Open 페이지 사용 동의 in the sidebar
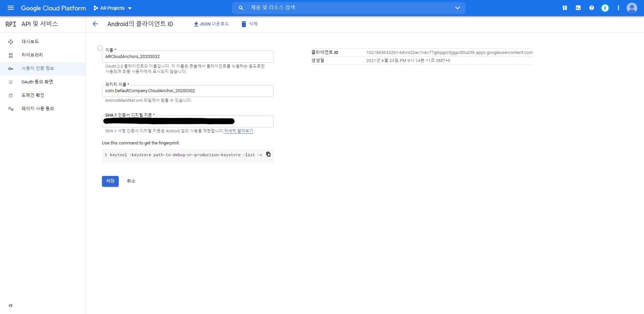644x314 pixels. (43, 109)
